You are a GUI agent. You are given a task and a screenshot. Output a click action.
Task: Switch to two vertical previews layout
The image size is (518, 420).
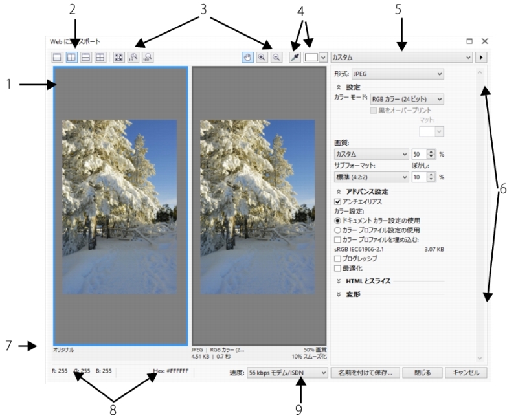point(72,57)
